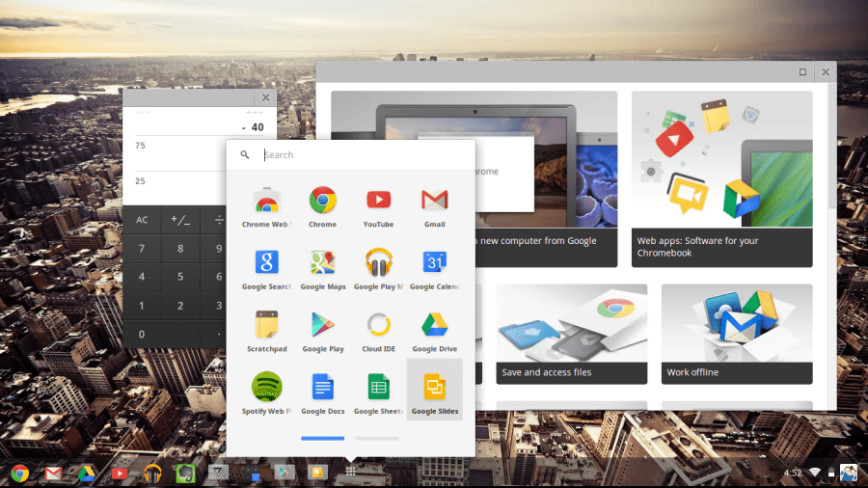This screenshot has height=488, width=868.
Task: Click the 1 key in the Calculator
Action: [142, 306]
